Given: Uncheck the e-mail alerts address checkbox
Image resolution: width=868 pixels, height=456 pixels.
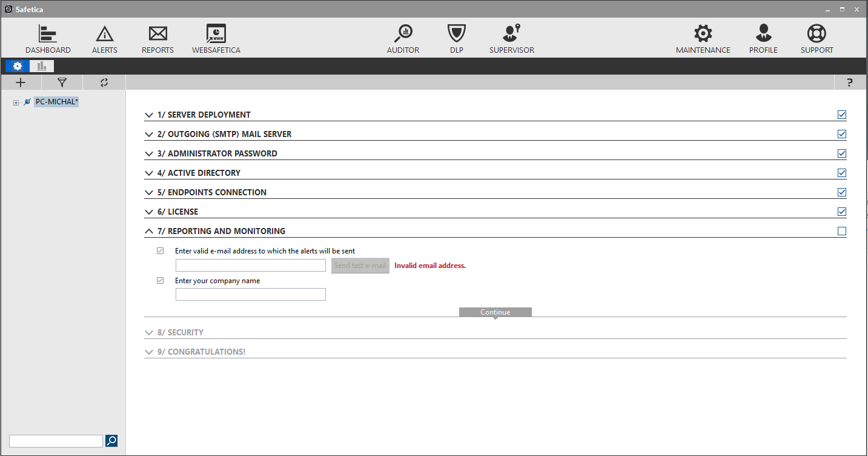Looking at the screenshot, I should coord(160,250).
